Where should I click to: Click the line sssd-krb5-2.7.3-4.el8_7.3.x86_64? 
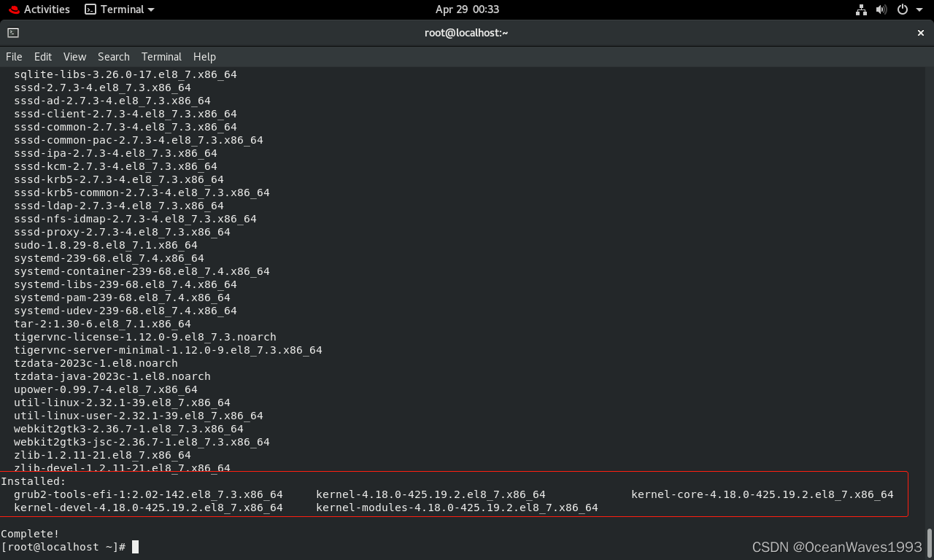click(x=119, y=179)
